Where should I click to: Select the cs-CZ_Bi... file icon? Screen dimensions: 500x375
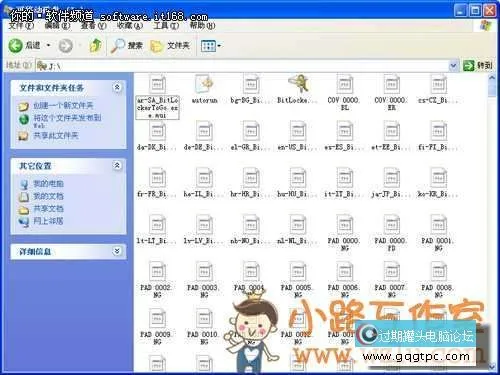coord(438,84)
